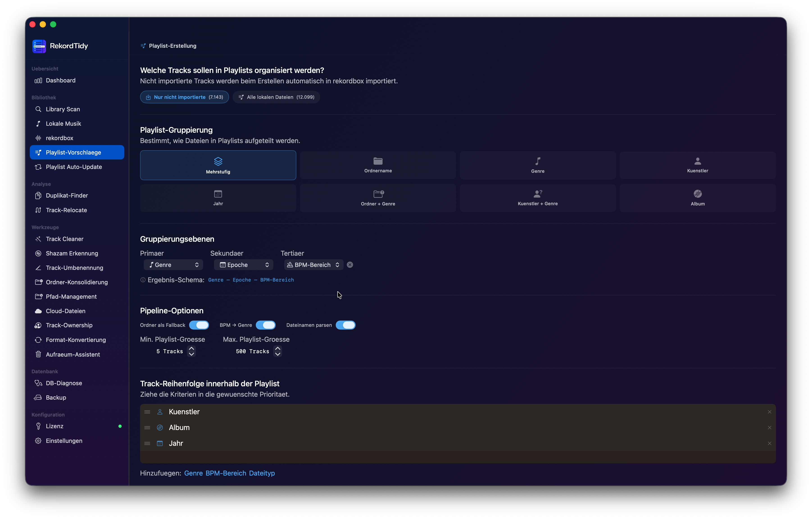
Task: Remove Jahr from the sort order
Action: click(x=769, y=444)
